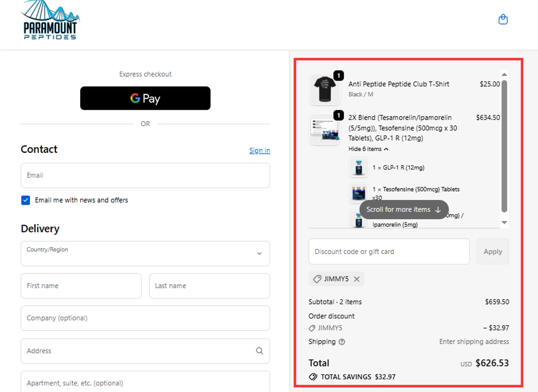Open the Shipping help question icon

[342, 342]
